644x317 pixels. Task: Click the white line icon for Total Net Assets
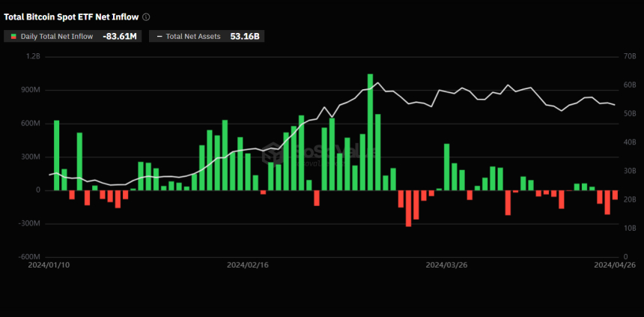159,36
